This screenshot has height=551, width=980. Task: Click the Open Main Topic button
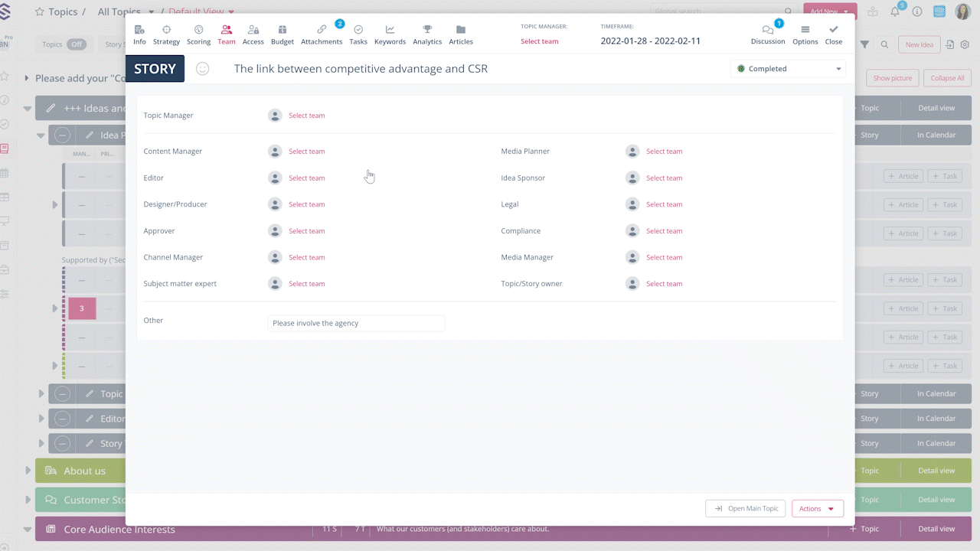[745, 509]
